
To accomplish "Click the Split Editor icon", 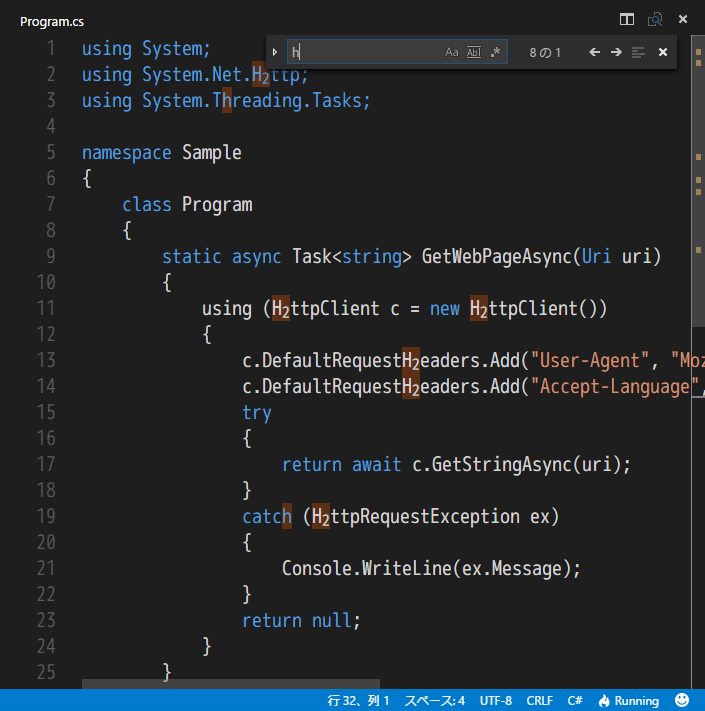I will (627, 19).
